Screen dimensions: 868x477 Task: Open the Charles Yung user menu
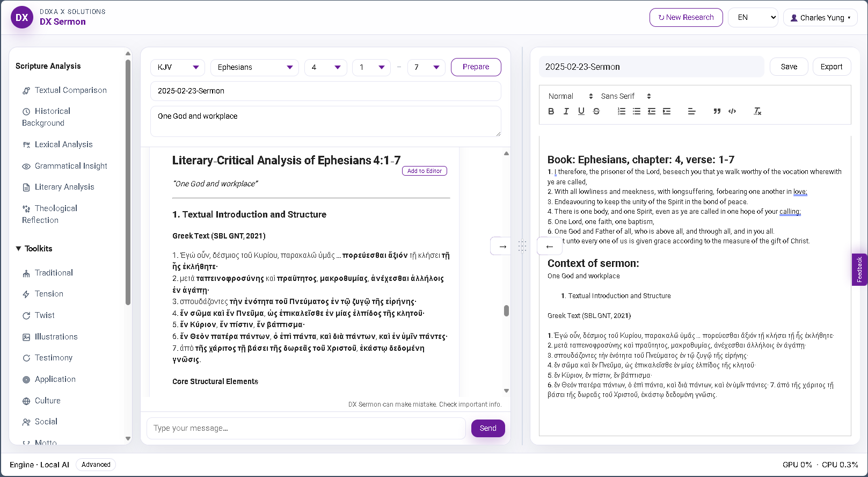click(x=820, y=17)
